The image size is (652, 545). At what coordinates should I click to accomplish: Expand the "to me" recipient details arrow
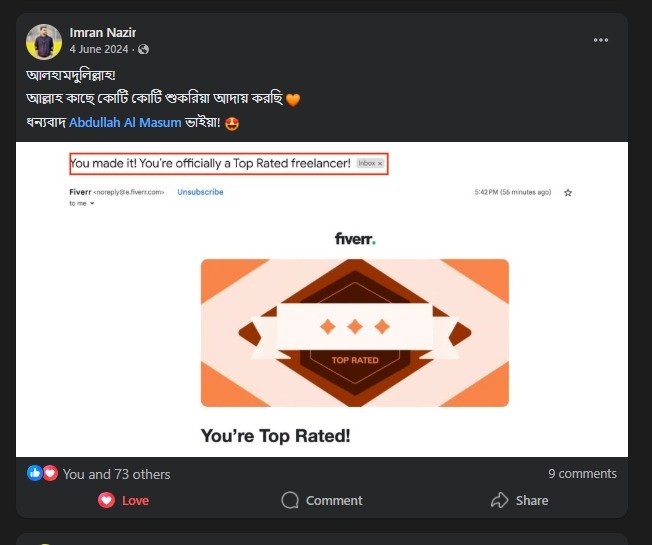[x=92, y=203]
